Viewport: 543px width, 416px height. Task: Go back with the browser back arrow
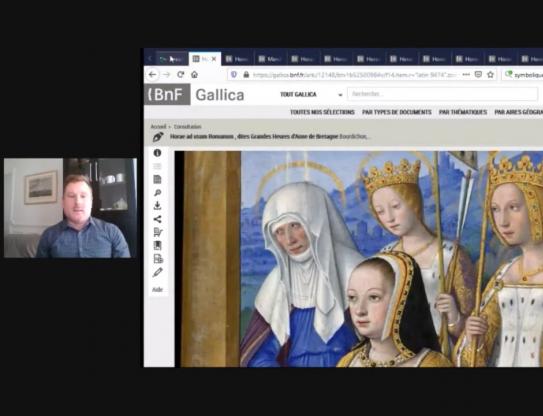click(x=152, y=74)
